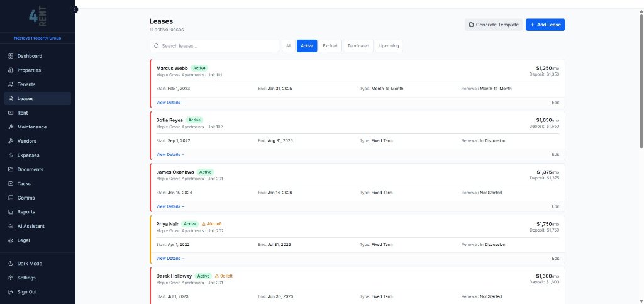Switch to the Upcoming leases filter

click(x=389, y=45)
